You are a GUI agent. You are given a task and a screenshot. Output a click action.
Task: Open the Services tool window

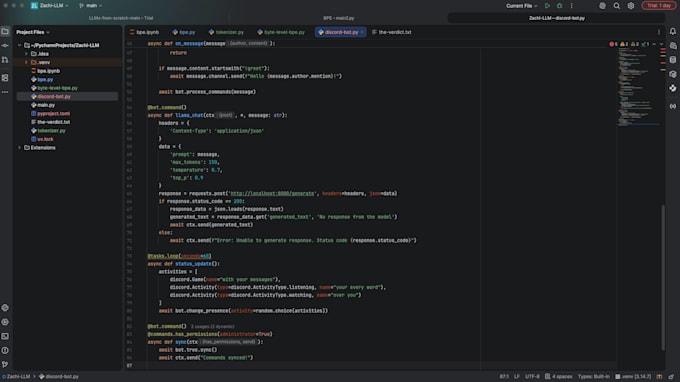tap(5, 322)
